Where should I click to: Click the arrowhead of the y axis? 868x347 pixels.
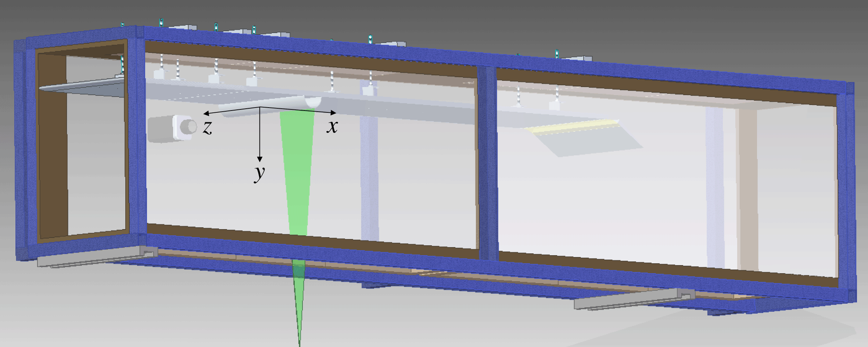point(260,159)
